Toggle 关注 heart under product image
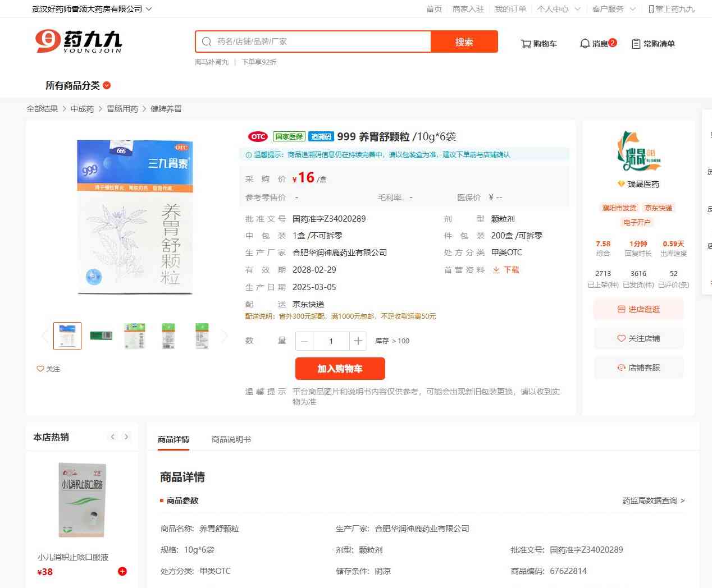The image size is (712, 588). [48, 369]
